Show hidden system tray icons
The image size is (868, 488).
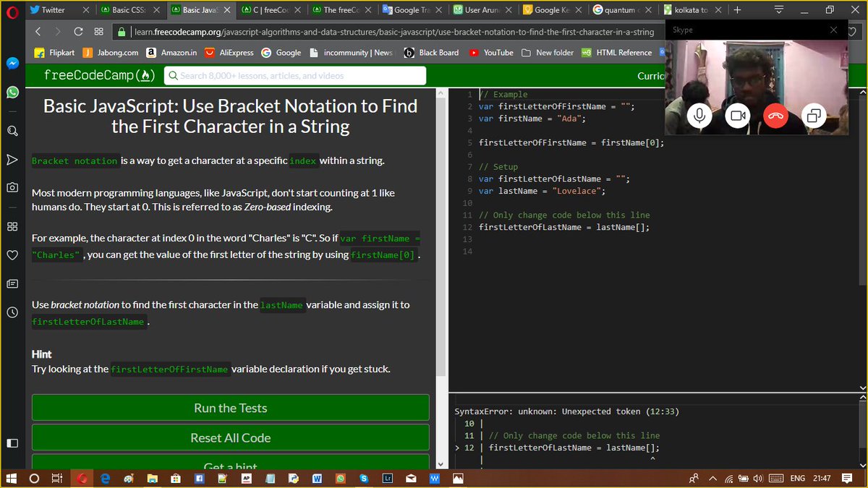pyautogui.click(x=712, y=479)
